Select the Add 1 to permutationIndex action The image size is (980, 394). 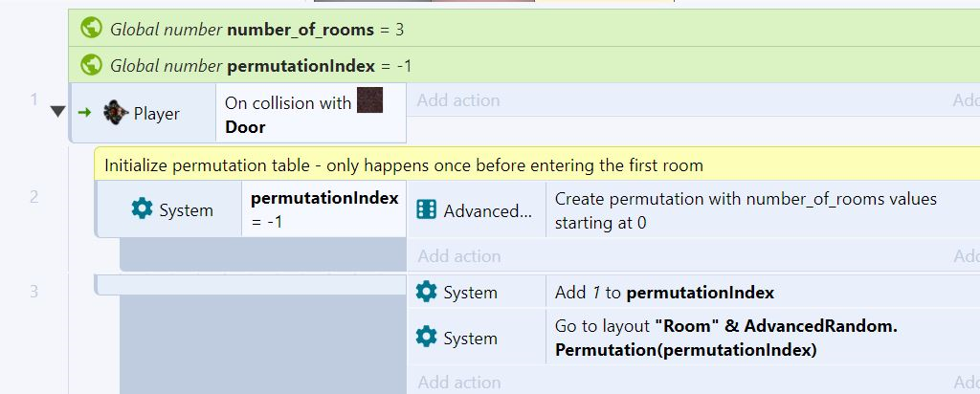tap(664, 293)
